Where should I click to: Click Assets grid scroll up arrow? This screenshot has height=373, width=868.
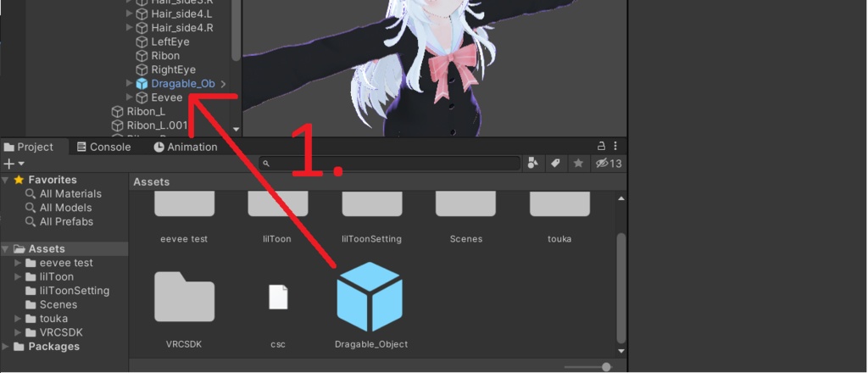point(621,198)
